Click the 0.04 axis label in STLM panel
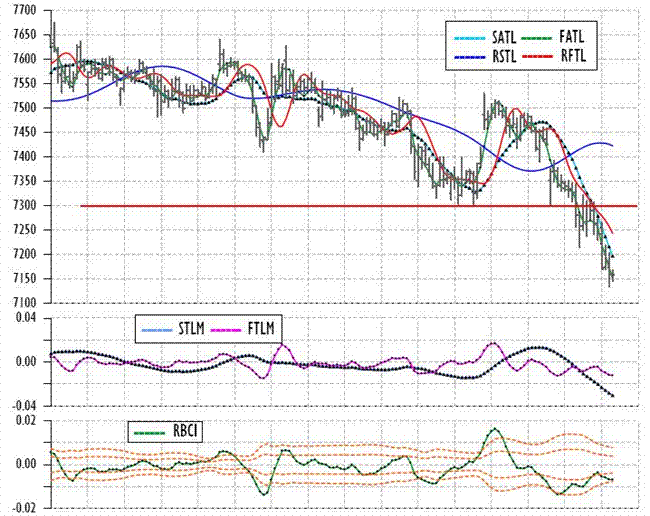This screenshot has height=516, width=650. [26, 318]
